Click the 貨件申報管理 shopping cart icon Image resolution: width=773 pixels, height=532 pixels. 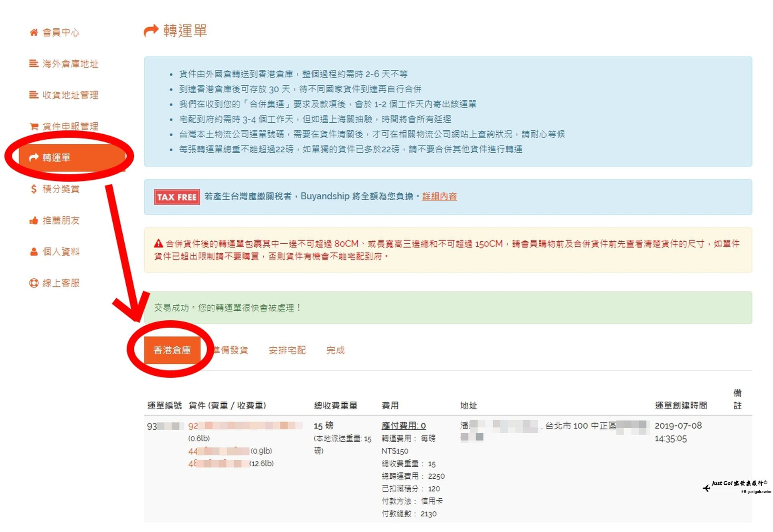pyautogui.click(x=34, y=126)
